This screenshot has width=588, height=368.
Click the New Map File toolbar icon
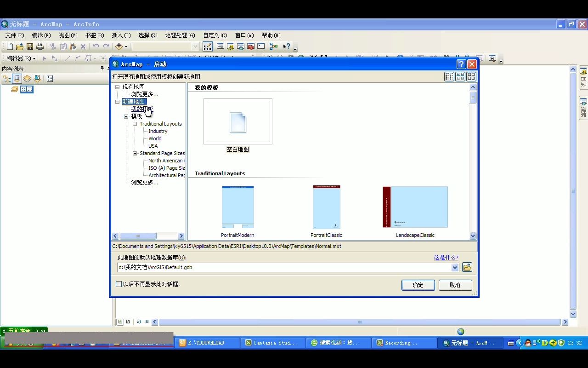click(x=10, y=46)
